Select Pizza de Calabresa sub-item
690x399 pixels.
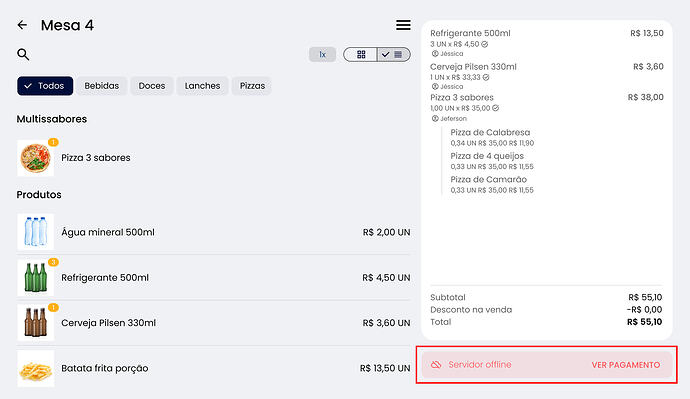(x=492, y=137)
